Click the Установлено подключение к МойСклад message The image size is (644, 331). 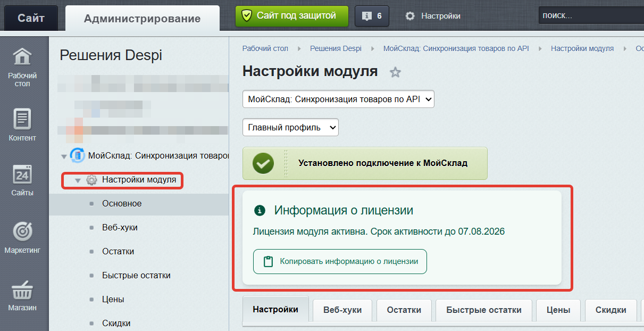tap(383, 163)
